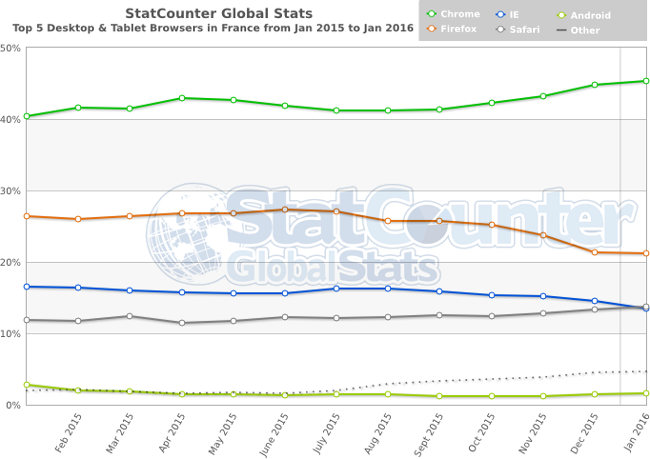Click the Firefox data point for Dec 2015
Image resolution: width=650 pixels, height=459 pixels.
595,252
